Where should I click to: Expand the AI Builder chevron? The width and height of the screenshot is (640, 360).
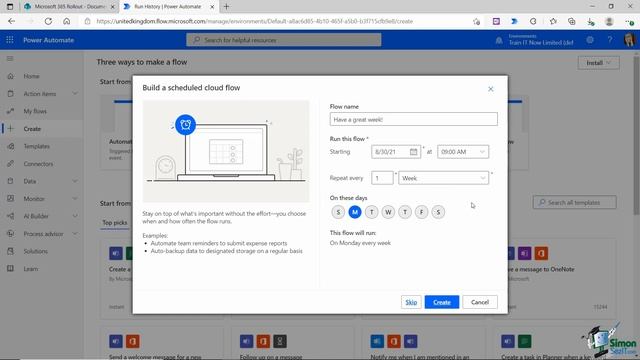75,216
